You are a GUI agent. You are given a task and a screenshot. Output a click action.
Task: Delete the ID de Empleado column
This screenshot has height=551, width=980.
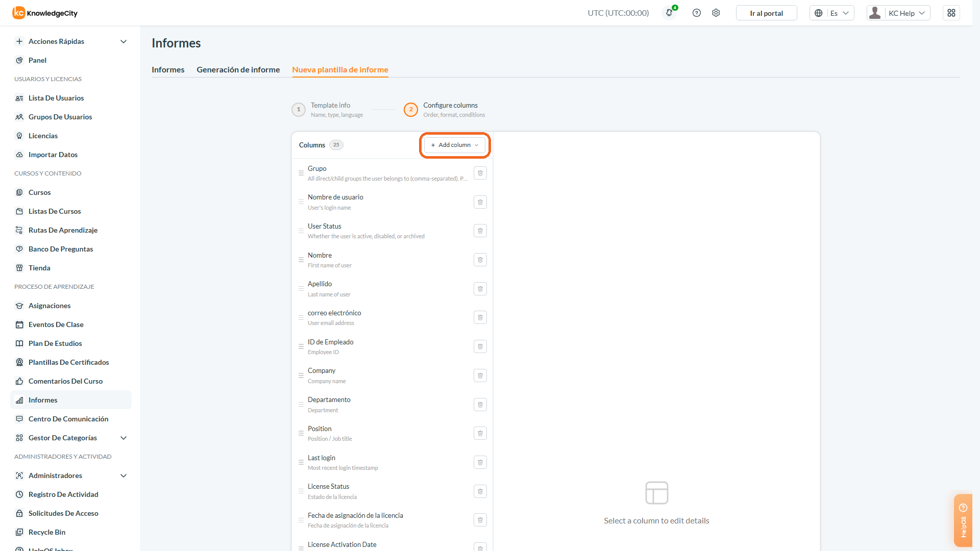point(480,346)
